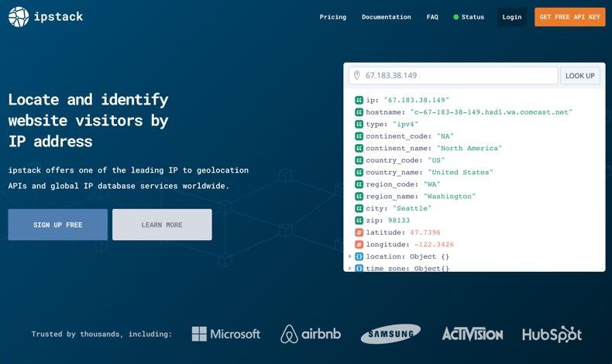Expand the location Object node
The image size is (612, 364).
pyautogui.click(x=349, y=256)
